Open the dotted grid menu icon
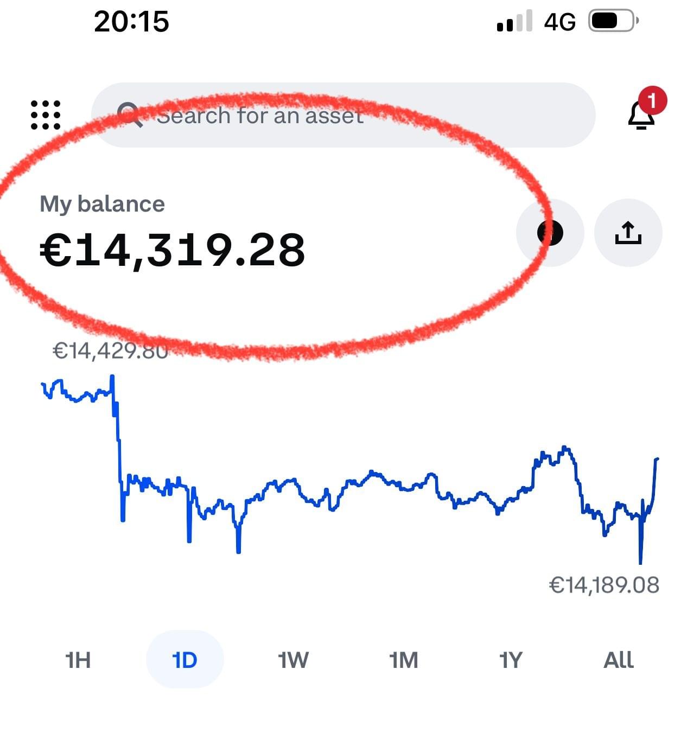The height and width of the screenshot is (733, 700). 46,115
